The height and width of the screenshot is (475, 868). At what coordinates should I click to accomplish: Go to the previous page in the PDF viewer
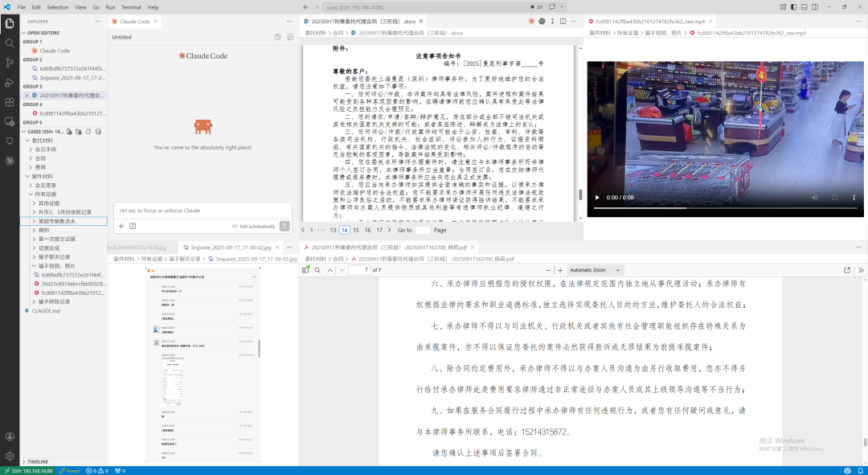pos(330,270)
